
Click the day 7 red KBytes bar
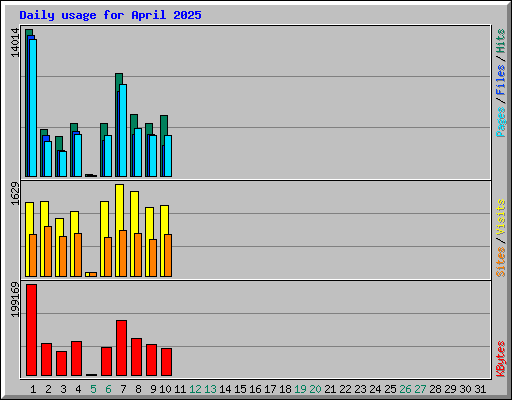pyautogui.click(x=122, y=348)
